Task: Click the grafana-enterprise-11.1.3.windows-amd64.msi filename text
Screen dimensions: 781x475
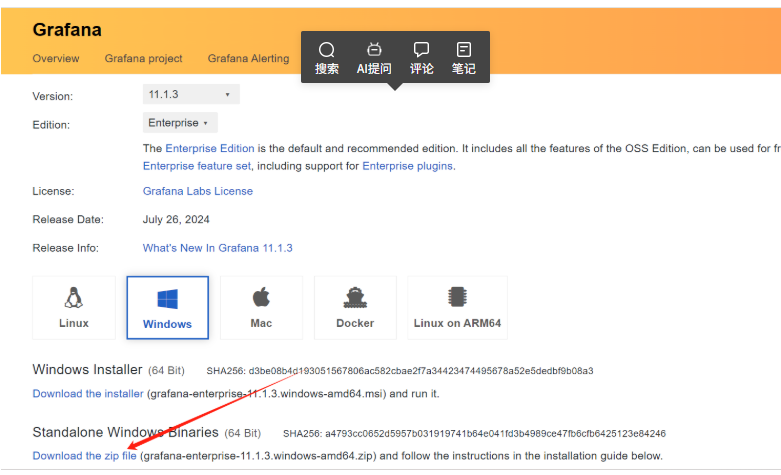Action: (x=266, y=393)
